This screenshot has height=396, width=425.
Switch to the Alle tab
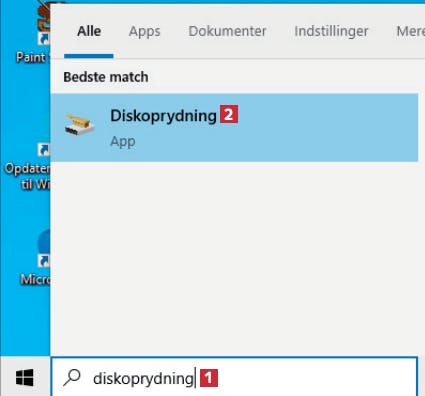click(x=89, y=31)
